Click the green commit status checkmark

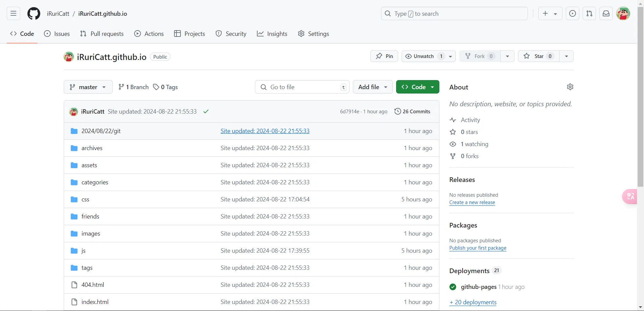(x=206, y=112)
